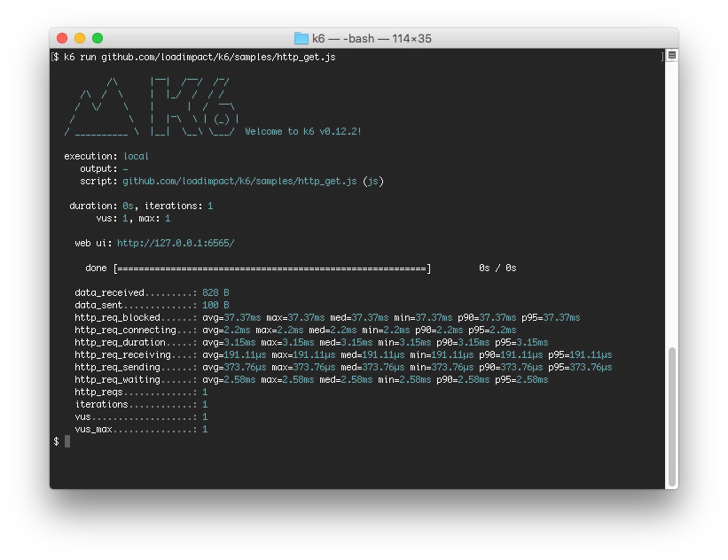Click the http_req_connecting metric label
The image size is (728, 560).
[x=125, y=331]
